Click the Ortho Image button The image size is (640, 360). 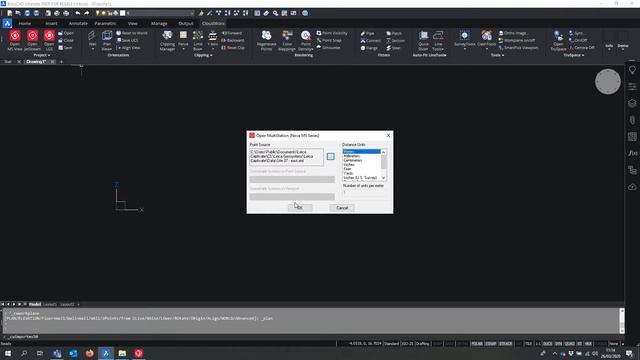pyautogui.click(x=513, y=33)
